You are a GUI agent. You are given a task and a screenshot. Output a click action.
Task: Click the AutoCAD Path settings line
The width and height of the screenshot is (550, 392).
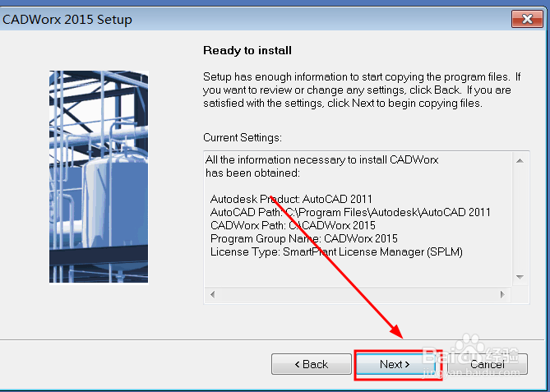click(350, 212)
